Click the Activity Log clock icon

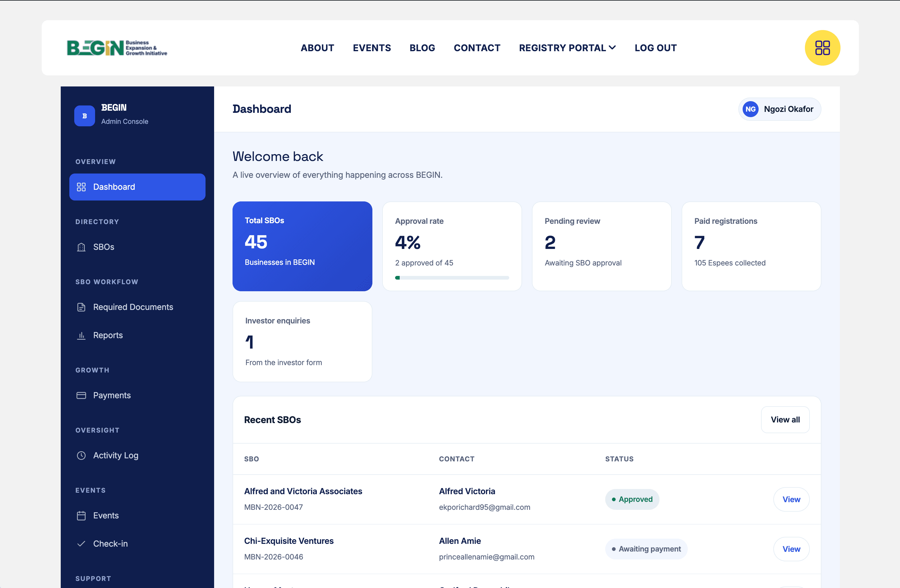[x=81, y=456]
